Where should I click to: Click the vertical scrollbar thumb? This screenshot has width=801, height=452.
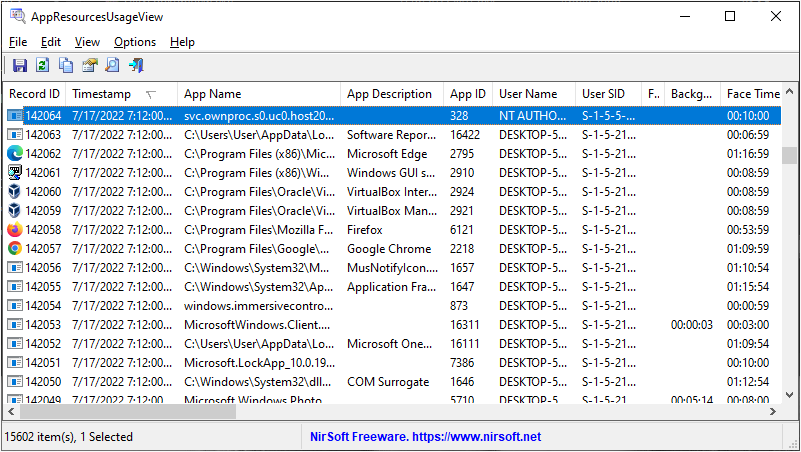(790, 155)
